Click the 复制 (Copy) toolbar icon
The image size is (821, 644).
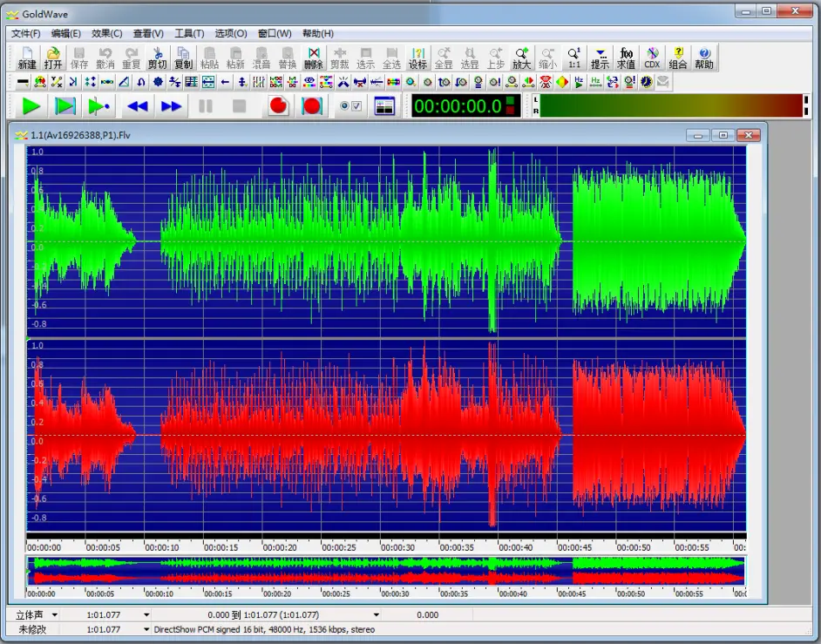point(183,58)
